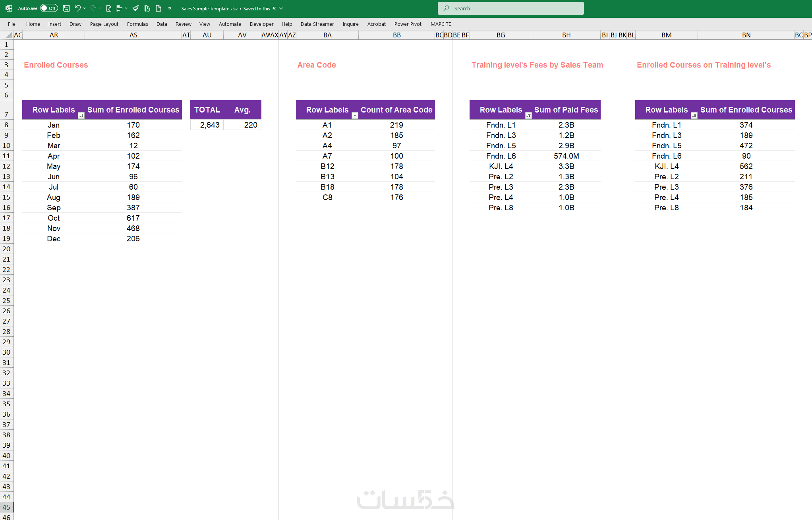The image size is (812, 520).
Task: Open filter on Enrolled Courses Row Labels
Action: [x=81, y=116]
